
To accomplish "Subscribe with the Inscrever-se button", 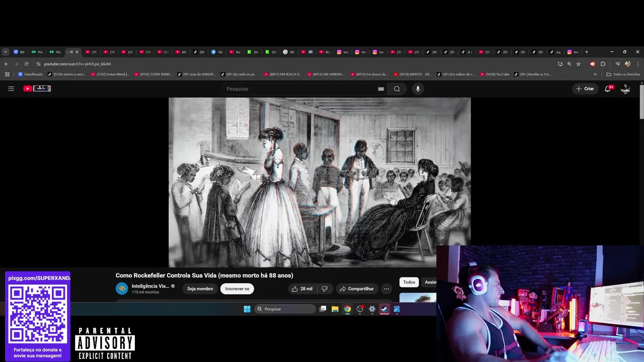I will point(237,289).
